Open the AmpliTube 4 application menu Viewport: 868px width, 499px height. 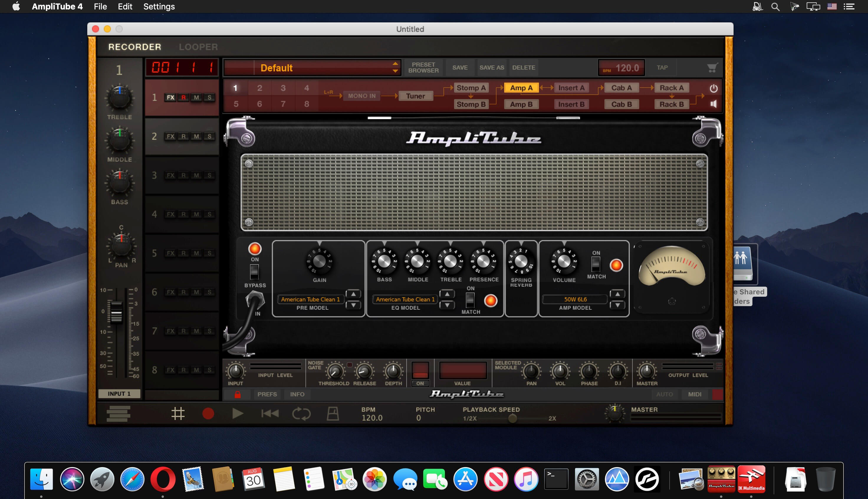click(x=57, y=6)
